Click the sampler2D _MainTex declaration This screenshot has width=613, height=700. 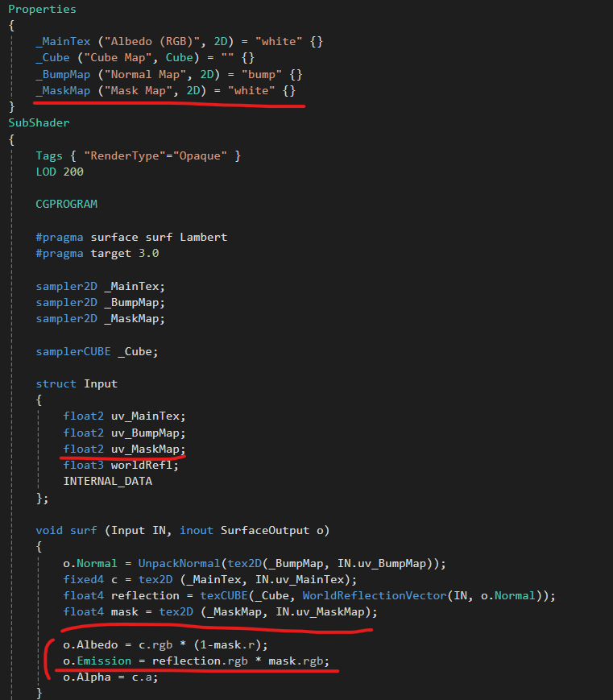(x=101, y=286)
